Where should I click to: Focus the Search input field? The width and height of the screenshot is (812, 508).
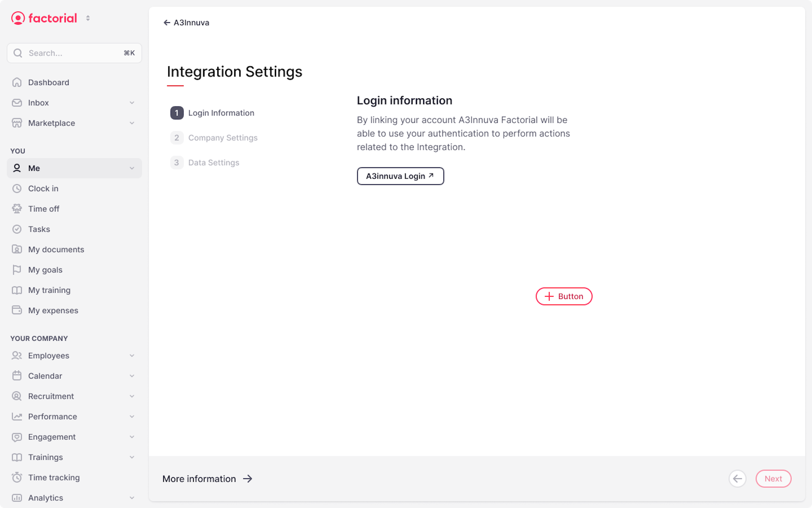(74, 53)
